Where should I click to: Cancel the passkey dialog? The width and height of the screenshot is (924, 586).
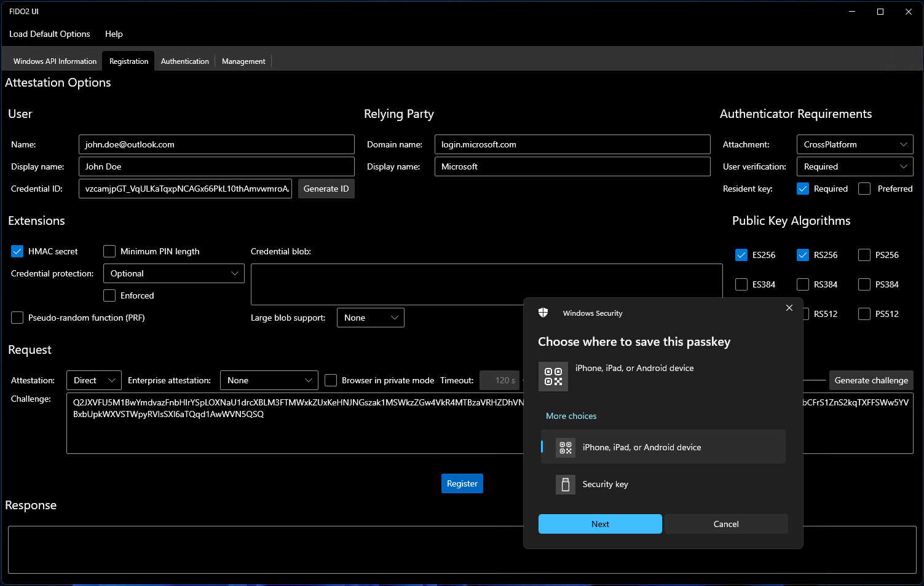click(726, 524)
